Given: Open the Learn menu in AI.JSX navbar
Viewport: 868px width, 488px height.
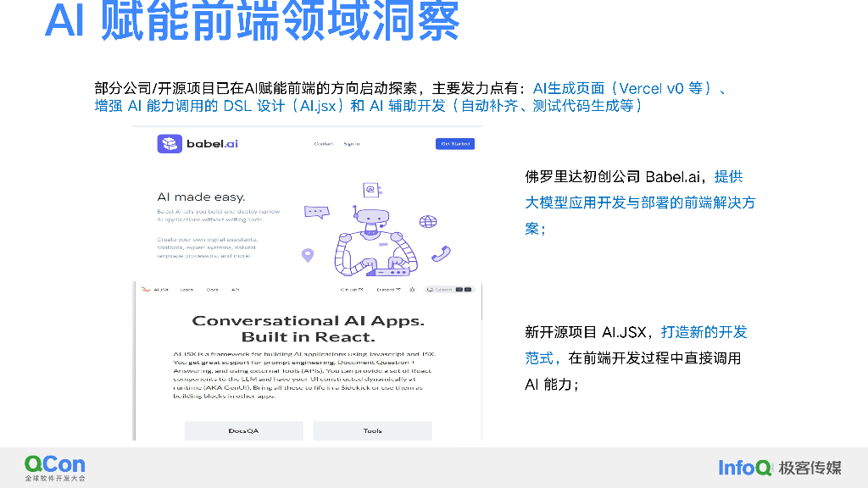Looking at the screenshot, I should (186, 290).
